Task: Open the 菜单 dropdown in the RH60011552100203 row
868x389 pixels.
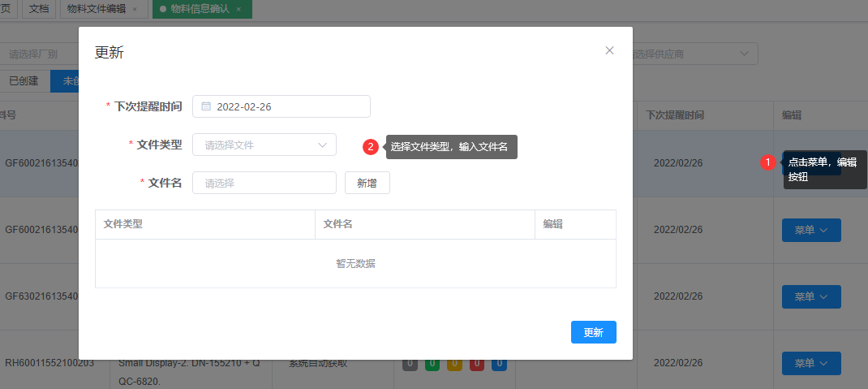Action: click(810, 363)
